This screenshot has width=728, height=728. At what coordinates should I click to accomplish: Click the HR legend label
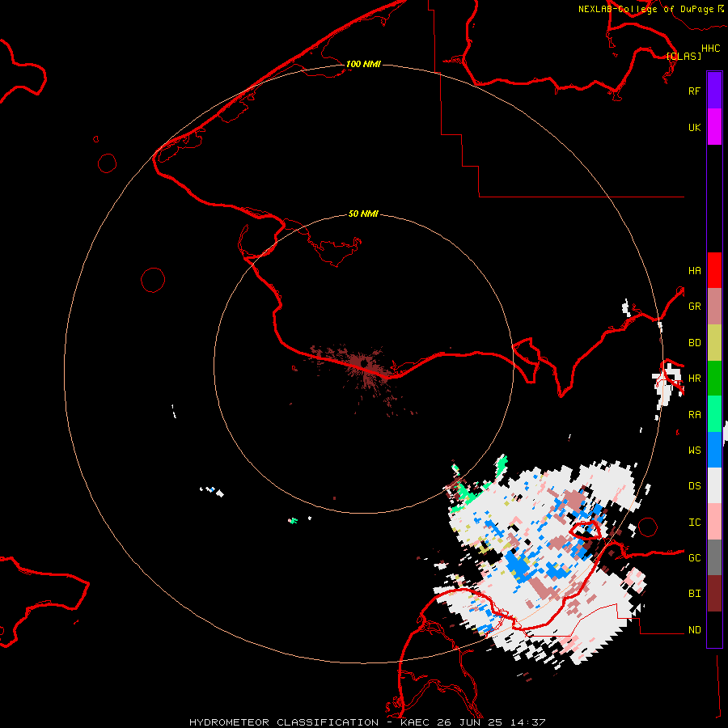694,379
